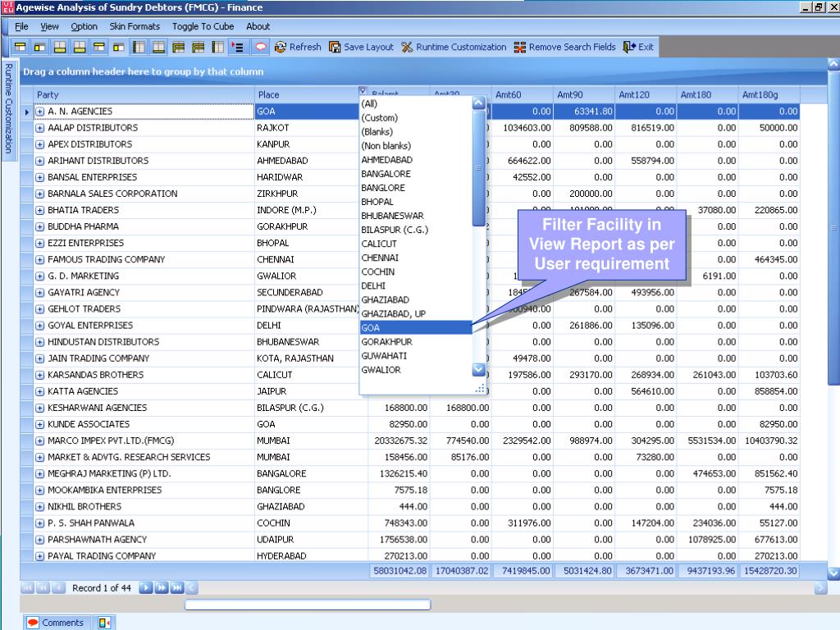Screen dimensions: 840x630
Task: Sort by the Amt90 column header
Action: click(584, 95)
